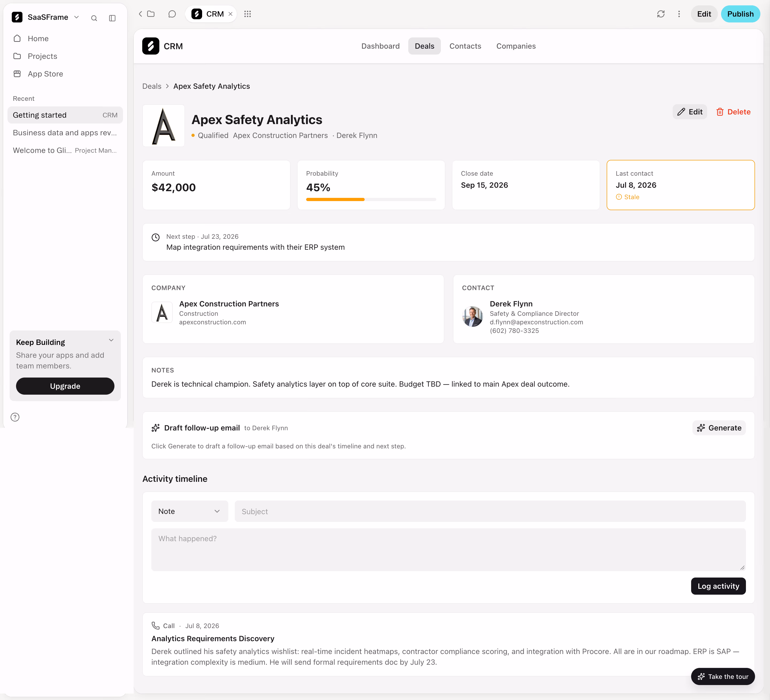770x700 pixels.
Task: Click the back chevron with folder icon
Action: 147,14
